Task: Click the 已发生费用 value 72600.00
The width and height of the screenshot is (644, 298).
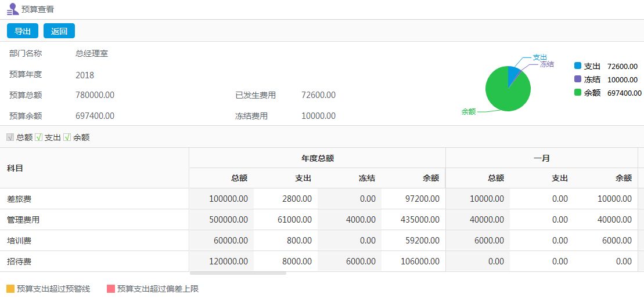Action: click(x=318, y=96)
